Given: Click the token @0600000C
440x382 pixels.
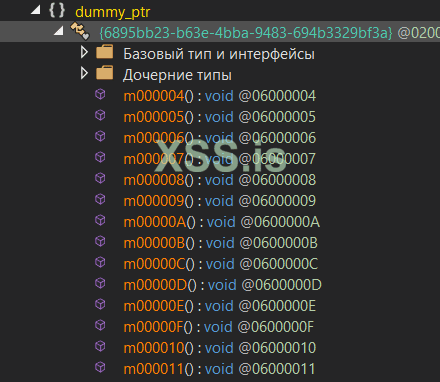Looking at the screenshot, I should (x=279, y=264).
